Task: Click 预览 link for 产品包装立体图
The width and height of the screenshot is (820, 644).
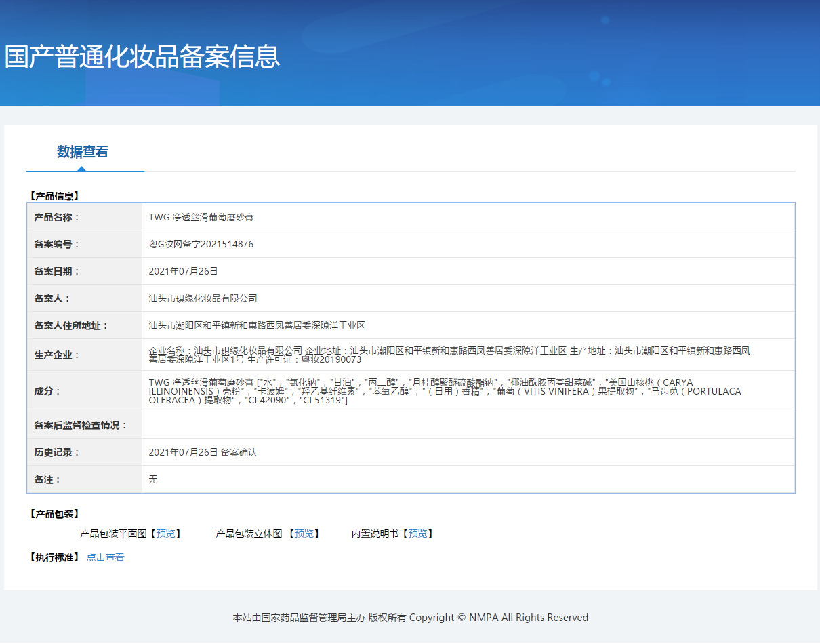Action: click(304, 534)
